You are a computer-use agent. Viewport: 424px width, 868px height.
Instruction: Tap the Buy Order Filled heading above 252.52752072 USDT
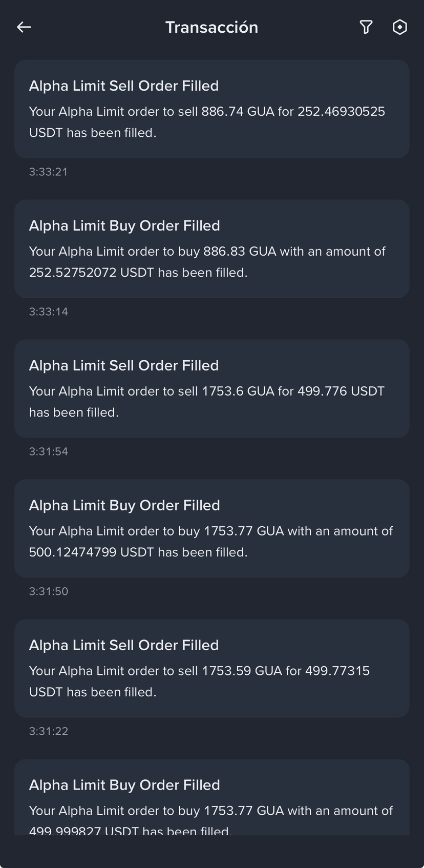coord(124,225)
